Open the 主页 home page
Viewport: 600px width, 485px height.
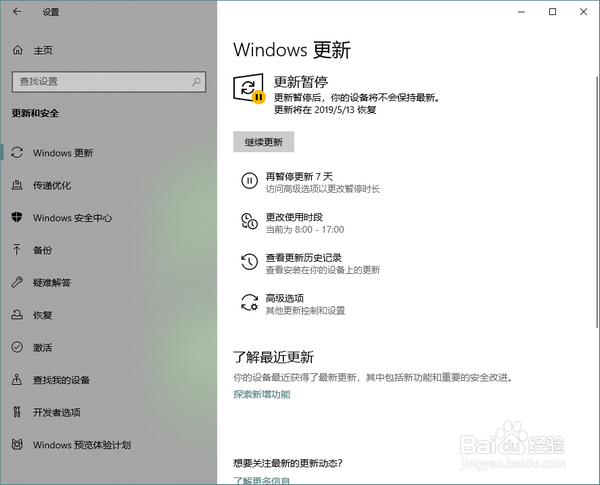[43, 50]
